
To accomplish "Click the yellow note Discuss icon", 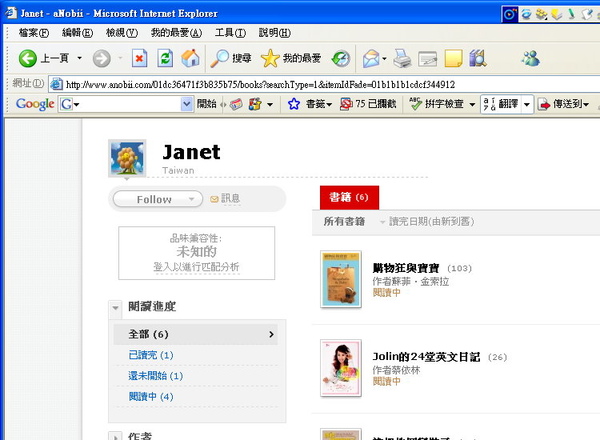I will [453, 59].
